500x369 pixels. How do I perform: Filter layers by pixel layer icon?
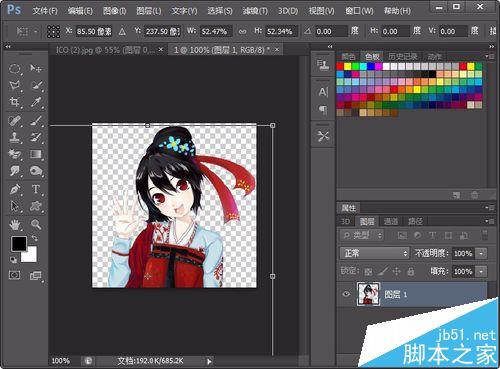coord(403,235)
